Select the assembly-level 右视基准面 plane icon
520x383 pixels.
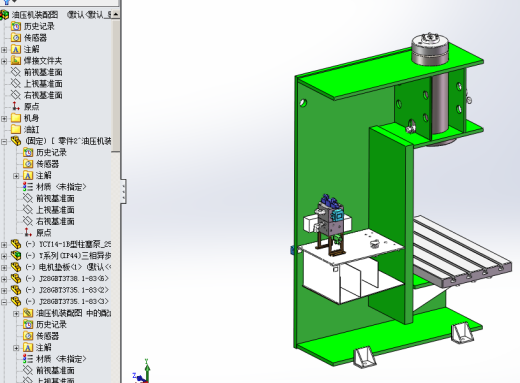[x=16, y=95]
